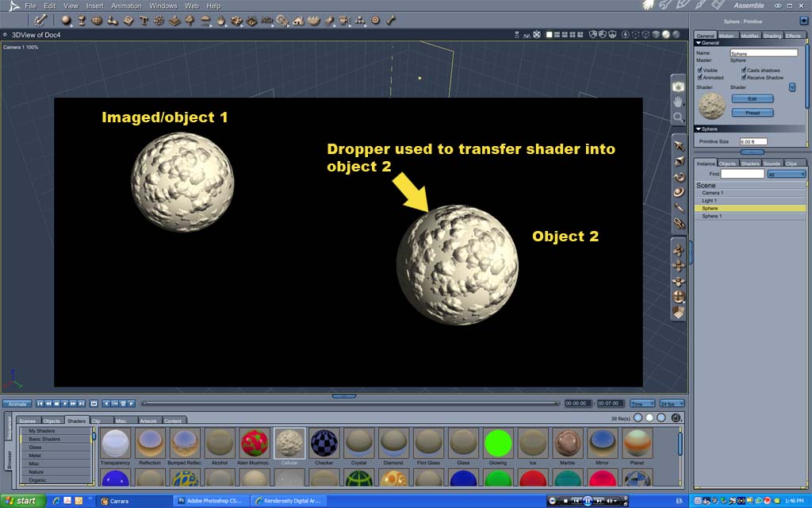Click the shader Preset button

[x=753, y=113]
